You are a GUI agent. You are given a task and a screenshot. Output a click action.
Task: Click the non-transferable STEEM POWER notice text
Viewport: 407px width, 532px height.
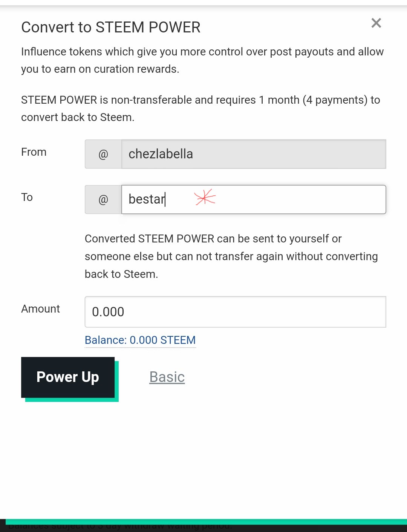click(x=200, y=109)
